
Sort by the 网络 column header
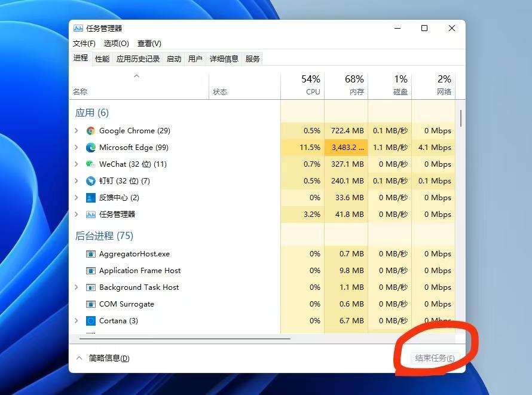[433, 85]
